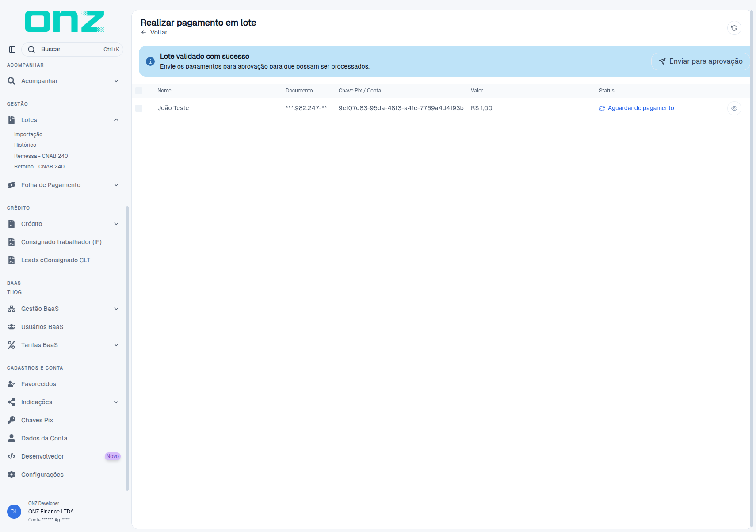The image size is (756, 532).
Task: Open the Histórico submenu item
Action: pyautogui.click(x=25, y=145)
